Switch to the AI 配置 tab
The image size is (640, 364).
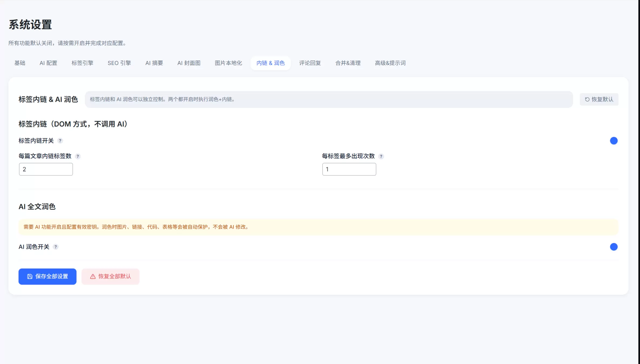coord(48,63)
